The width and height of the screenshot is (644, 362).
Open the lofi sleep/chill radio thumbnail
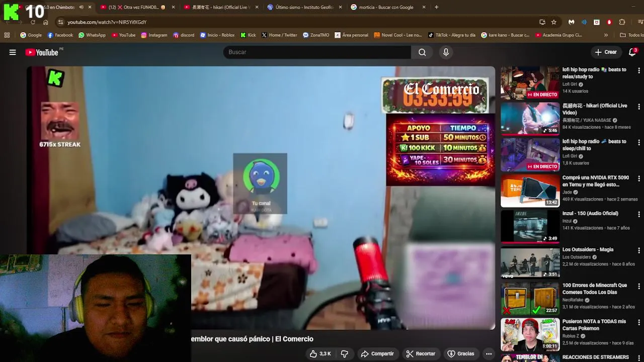[x=530, y=155]
